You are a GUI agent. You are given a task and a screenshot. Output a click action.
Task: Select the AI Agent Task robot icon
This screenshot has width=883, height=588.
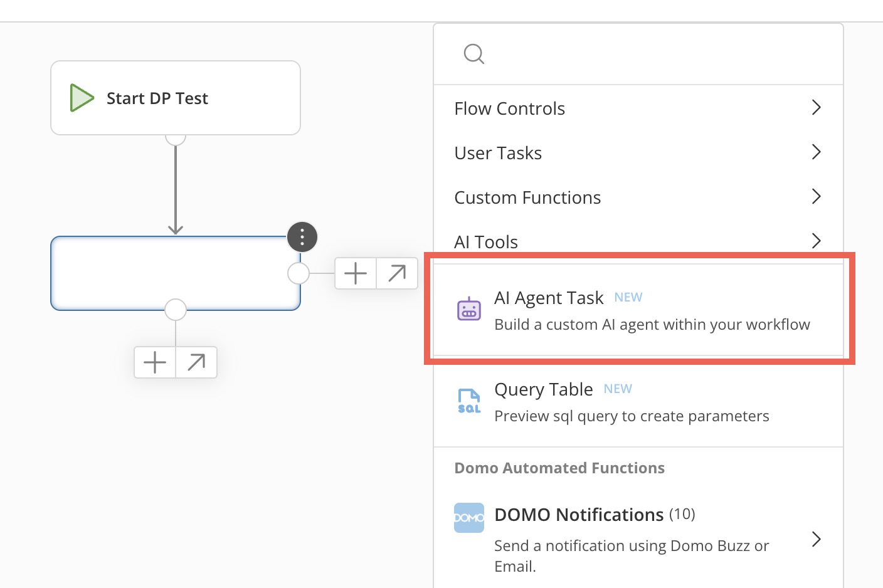pos(469,309)
